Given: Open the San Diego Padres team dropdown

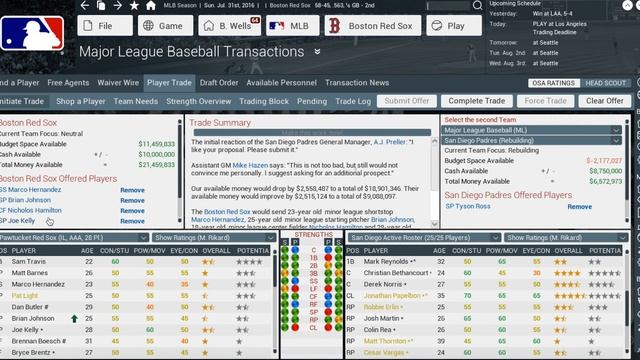Looking at the screenshot, I should (531, 140).
